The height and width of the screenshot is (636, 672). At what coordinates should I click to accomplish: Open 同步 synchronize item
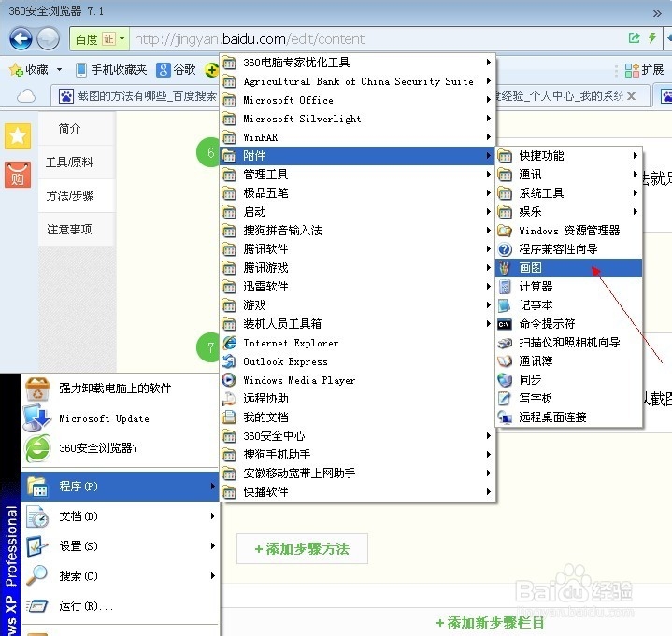point(568,380)
